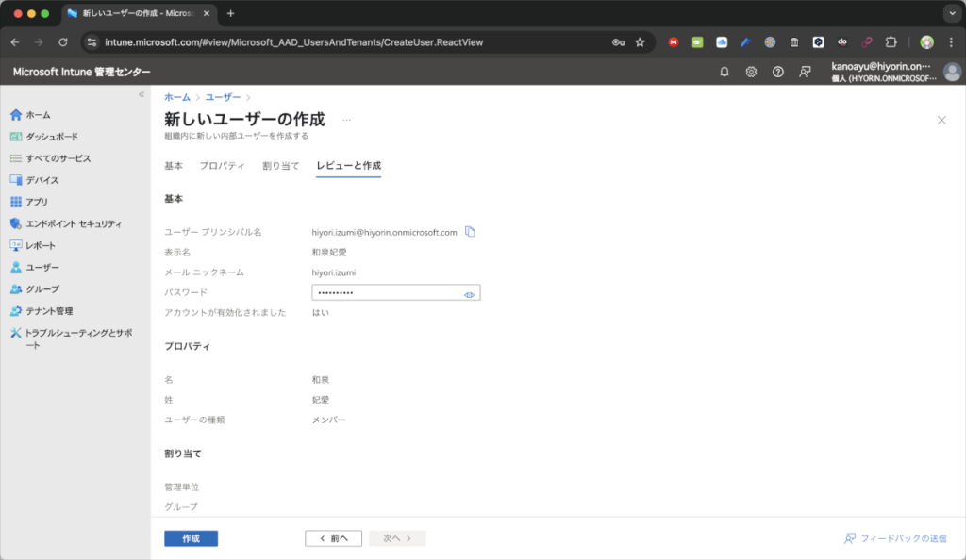Open notifications bell icon
This screenshot has width=966, height=560.
[724, 72]
